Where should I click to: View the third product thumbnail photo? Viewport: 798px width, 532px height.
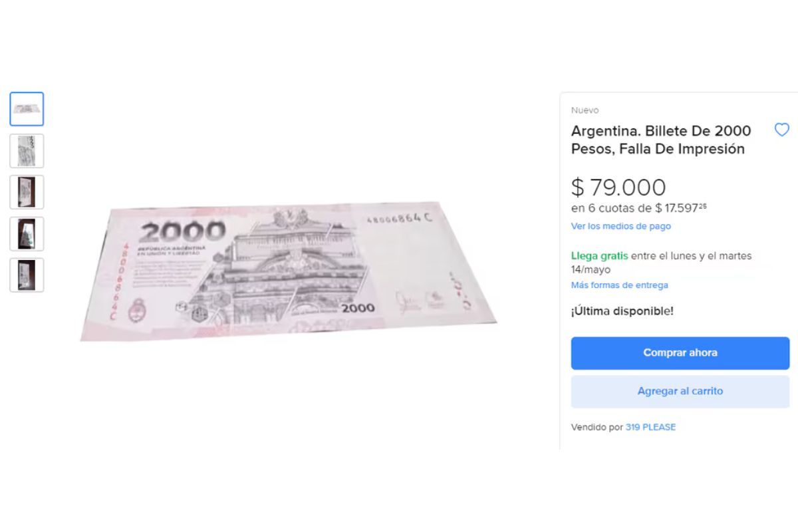[x=27, y=192]
